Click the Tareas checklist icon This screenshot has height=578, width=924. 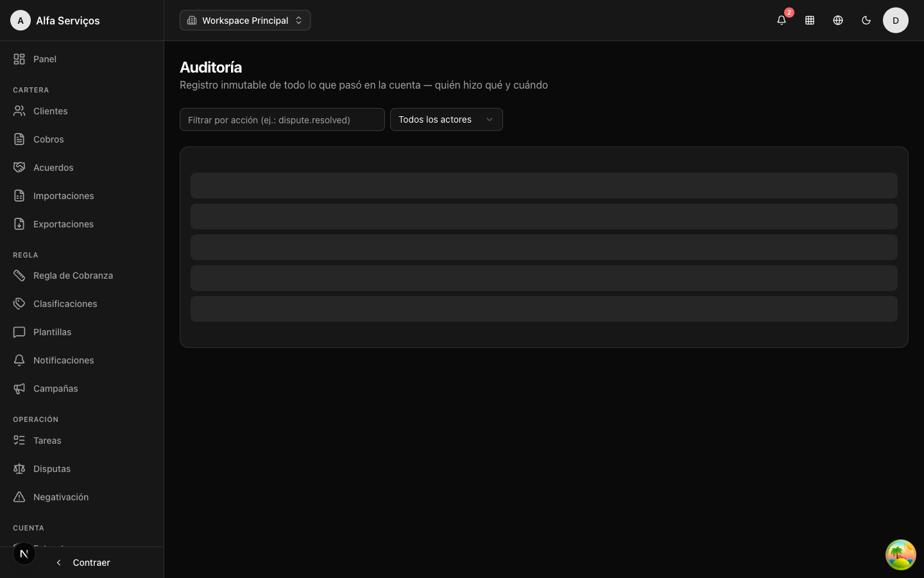19,441
